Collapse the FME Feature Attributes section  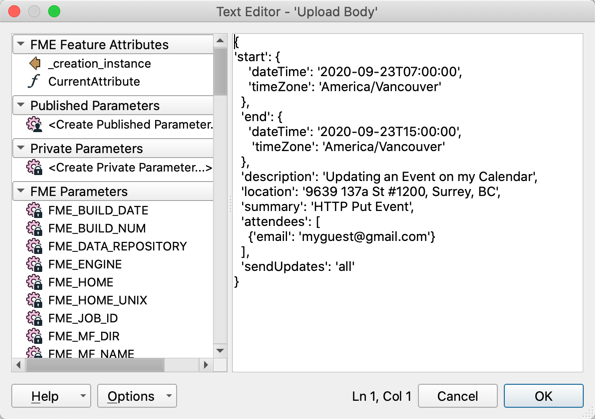pos(21,44)
